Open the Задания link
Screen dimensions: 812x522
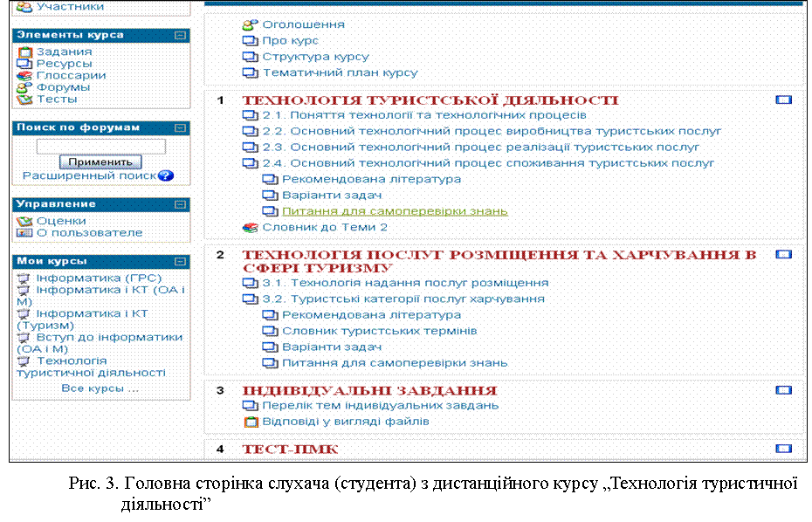pos(65,52)
